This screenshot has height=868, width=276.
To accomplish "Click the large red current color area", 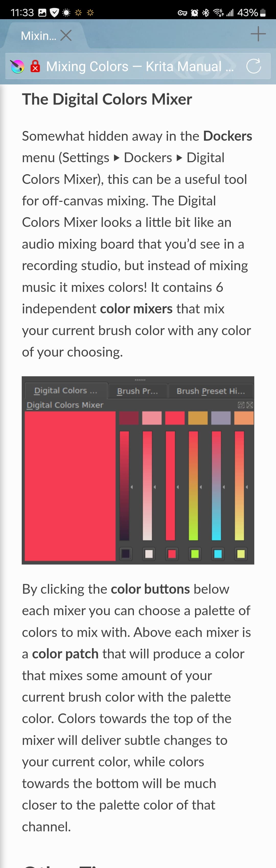I will click(70, 486).
